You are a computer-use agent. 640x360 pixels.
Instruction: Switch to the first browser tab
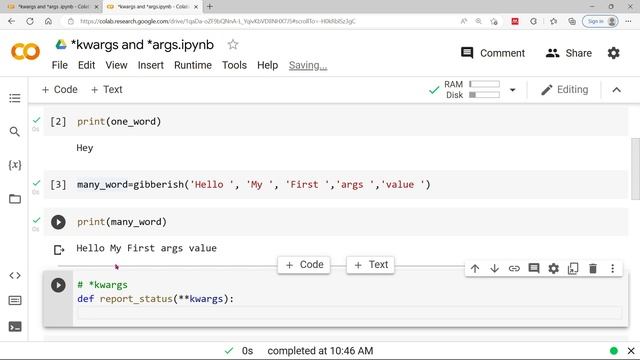52,7
